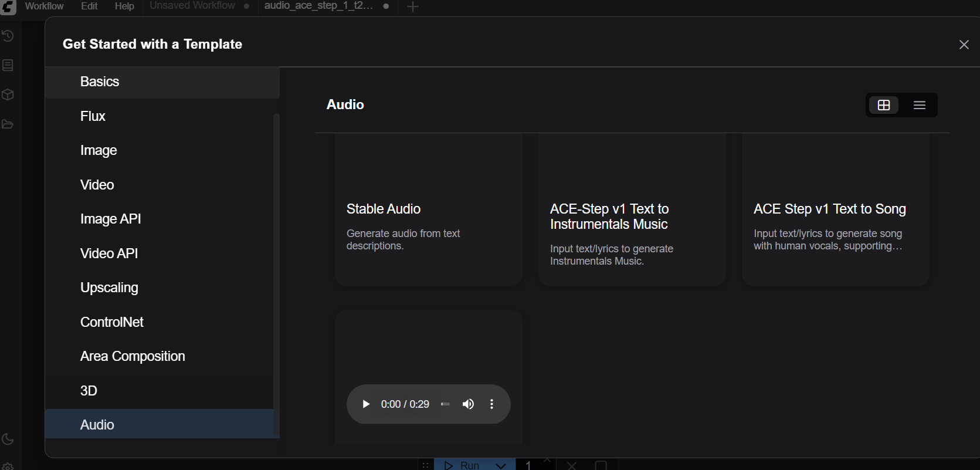Image resolution: width=980 pixels, height=470 pixels.
Task: Select the Basics template category
Action: pos(162,82)
